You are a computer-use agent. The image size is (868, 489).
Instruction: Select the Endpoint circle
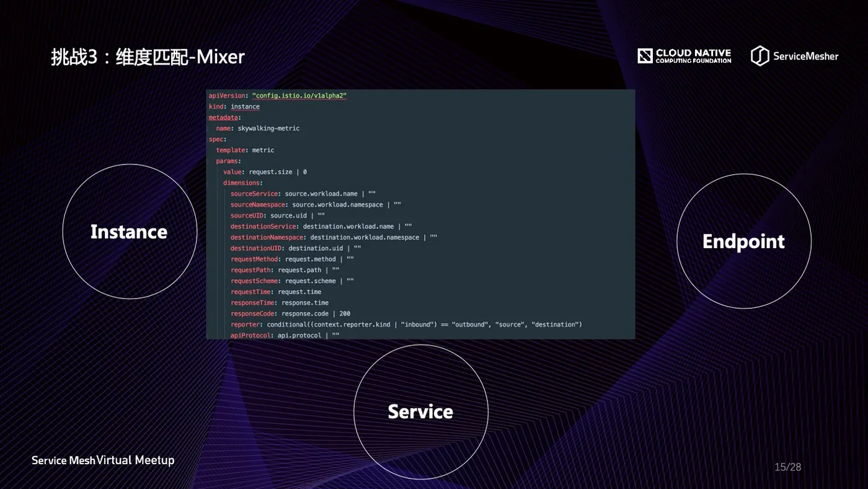coord(743,241)
